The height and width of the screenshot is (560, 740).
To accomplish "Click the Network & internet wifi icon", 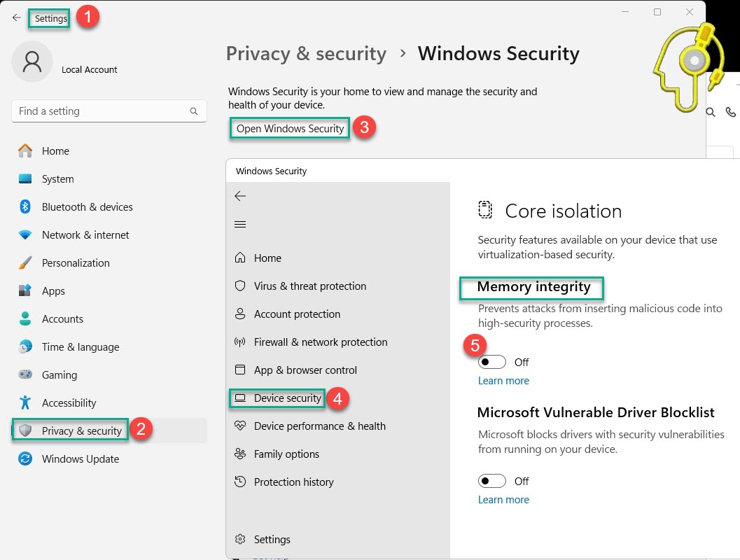I will 25,234.
